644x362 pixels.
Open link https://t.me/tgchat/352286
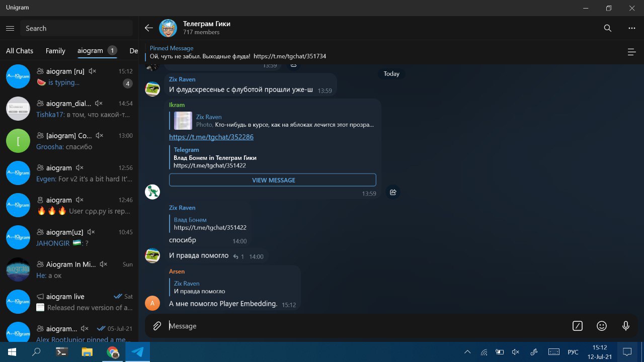211,137
